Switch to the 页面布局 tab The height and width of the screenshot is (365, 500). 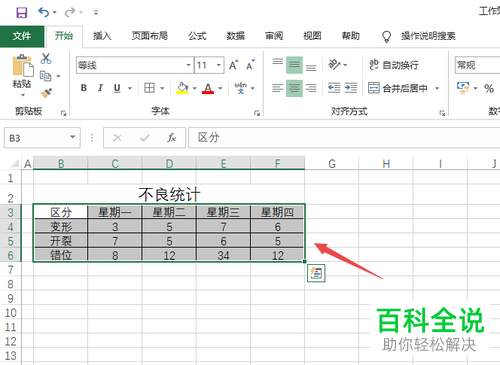(149, 36)
